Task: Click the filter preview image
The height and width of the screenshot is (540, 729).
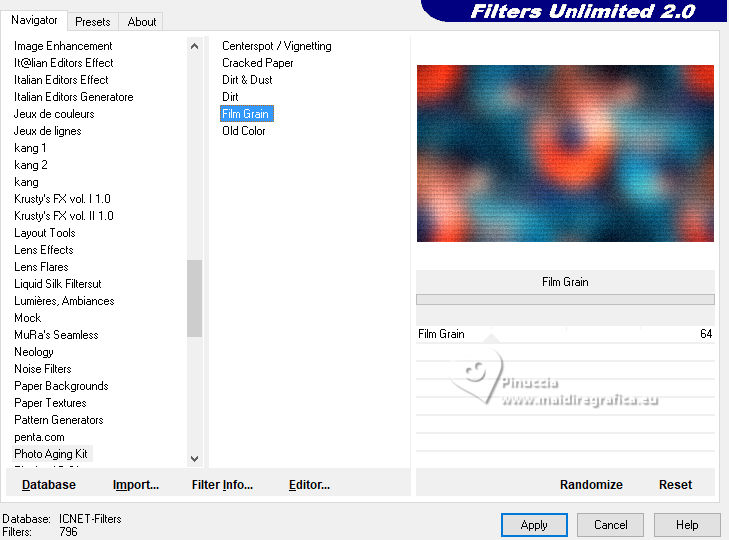Action: pyautogui.click(x=565, y=153)
